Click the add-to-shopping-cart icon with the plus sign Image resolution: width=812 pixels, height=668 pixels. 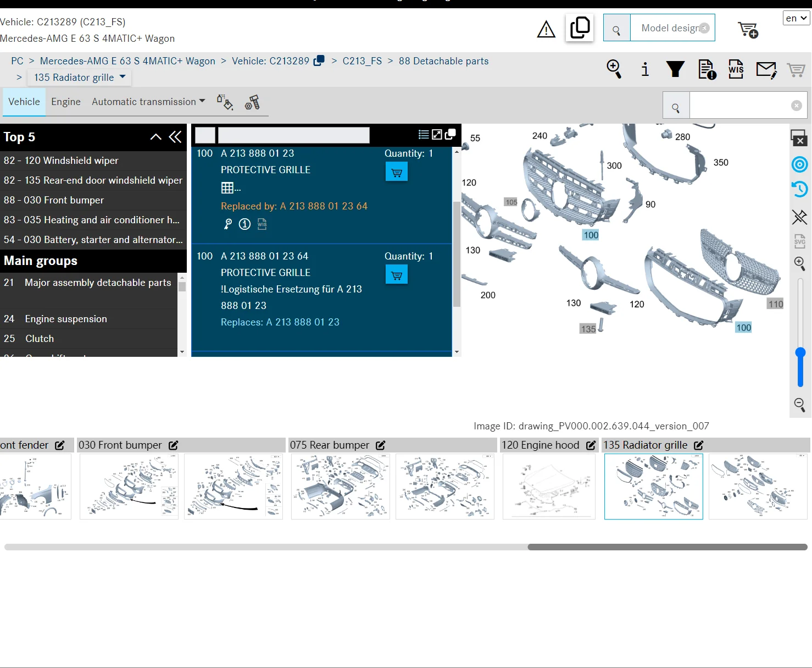tap(748, 30)
